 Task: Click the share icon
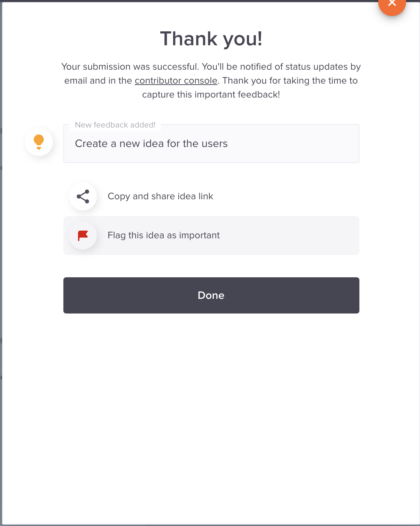(83, 196)
